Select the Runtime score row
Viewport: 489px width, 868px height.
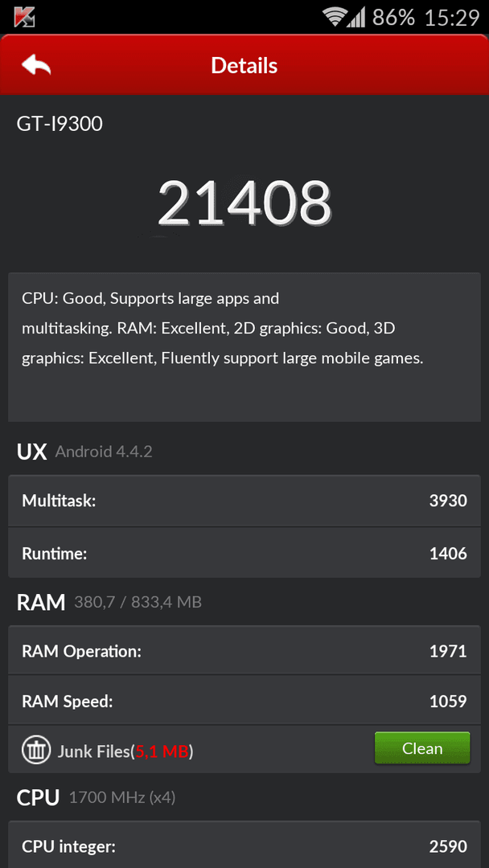(x=244, y=552)
